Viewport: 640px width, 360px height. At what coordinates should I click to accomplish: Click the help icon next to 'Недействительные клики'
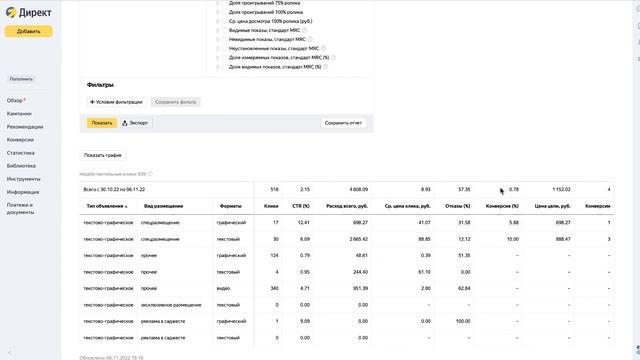point(150,174)
